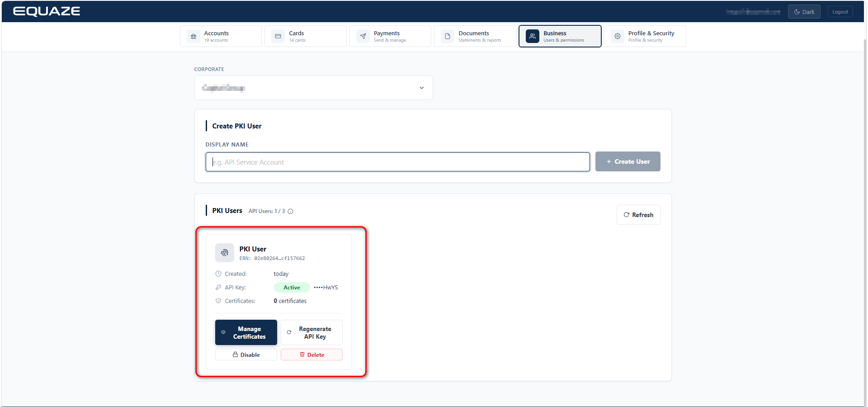Click the Active status badge

[x=292, y=287]
